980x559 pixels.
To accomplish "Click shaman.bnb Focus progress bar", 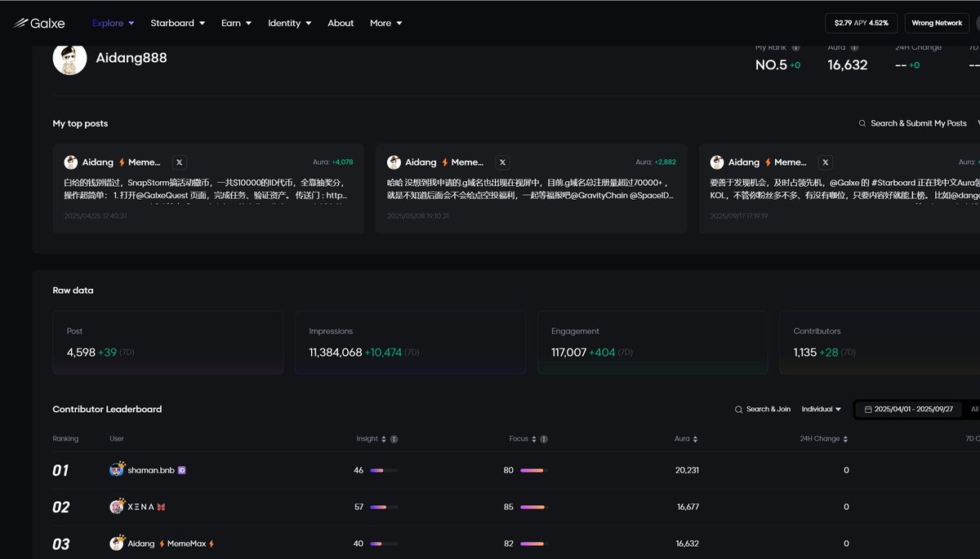I will pyautogui.click(x=532, y=470).
